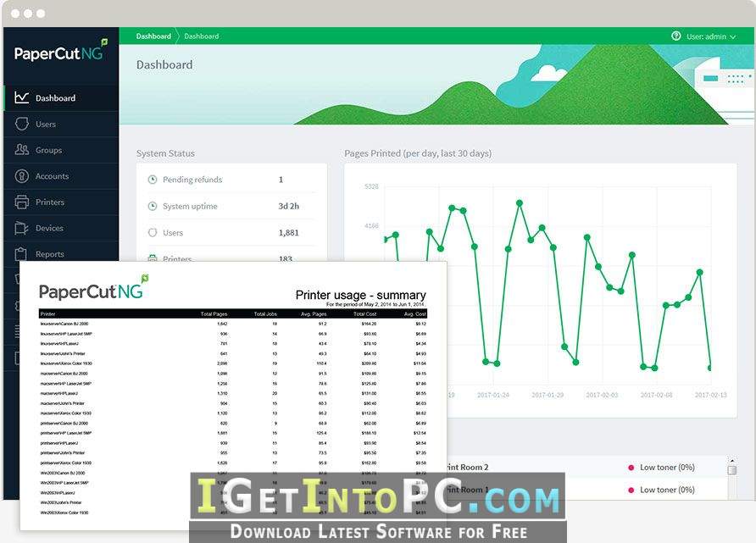The height and width of the screenshot is (543, 756).
Task: Click the 4166 value on the chart's vertical axis
Action: [371, 225]
